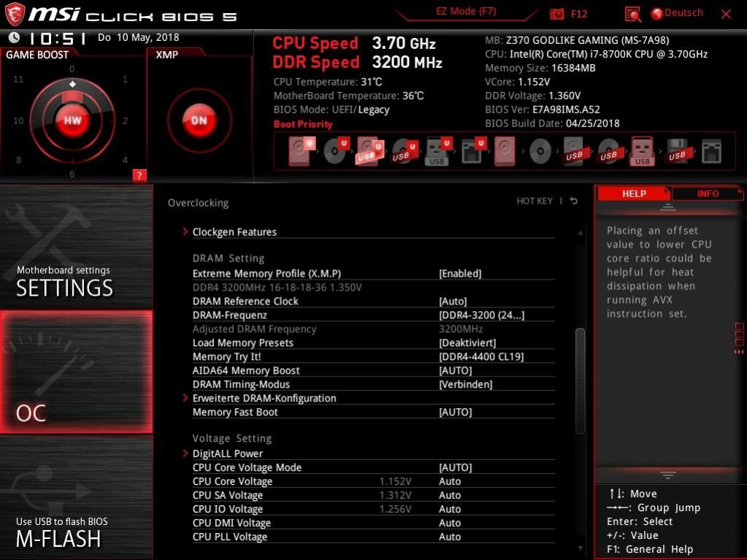
Task: Select the legacy USB key boot icon
Action: point(642,151)
